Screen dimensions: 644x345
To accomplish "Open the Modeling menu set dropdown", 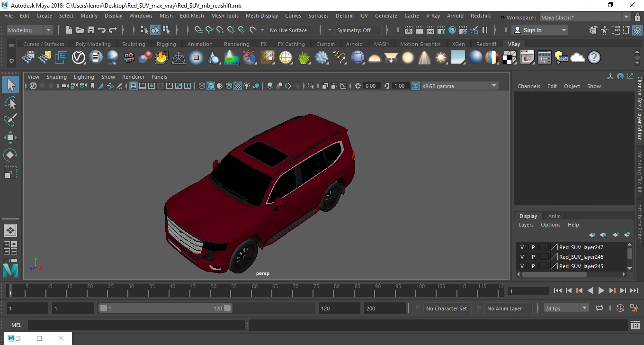I will tap(29, 30).
